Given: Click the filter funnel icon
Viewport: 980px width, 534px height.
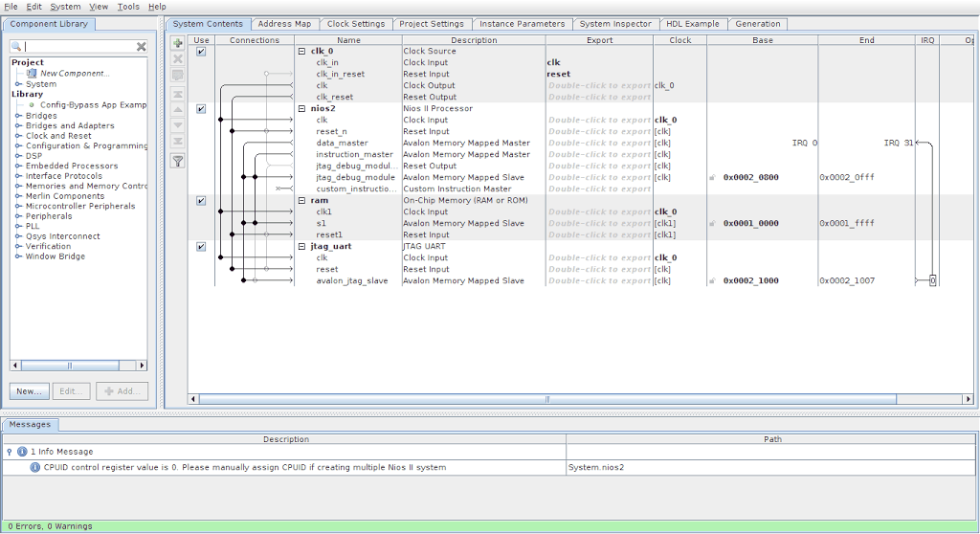Looking at the screenshot, I should 177,161.
